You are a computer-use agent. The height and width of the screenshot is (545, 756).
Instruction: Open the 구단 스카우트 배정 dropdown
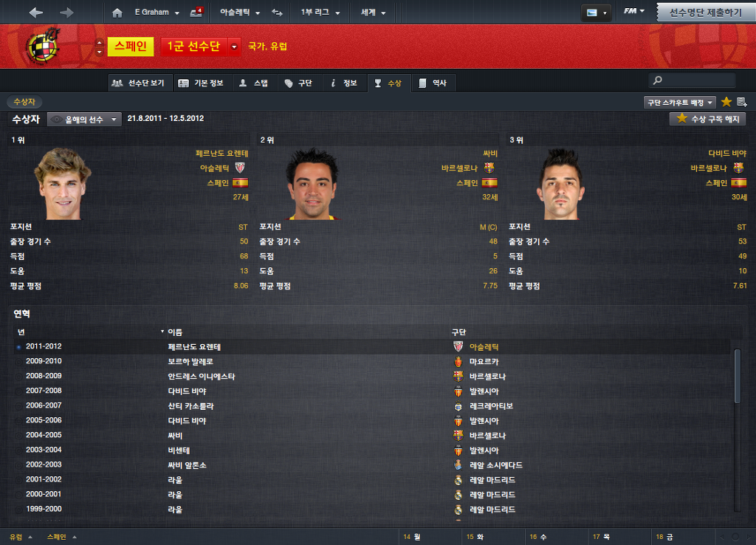click(x=680, y=102)
